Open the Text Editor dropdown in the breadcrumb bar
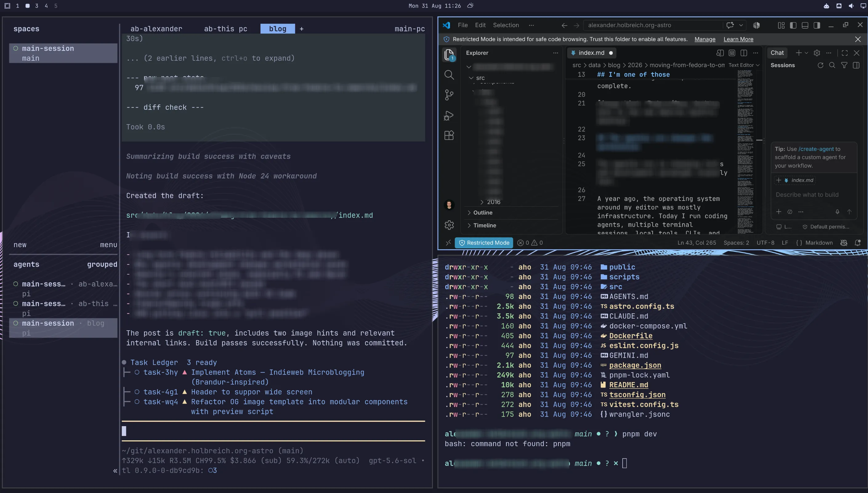Image resolution: width=868 pixels, height=493 pixels. click(744, 65)
